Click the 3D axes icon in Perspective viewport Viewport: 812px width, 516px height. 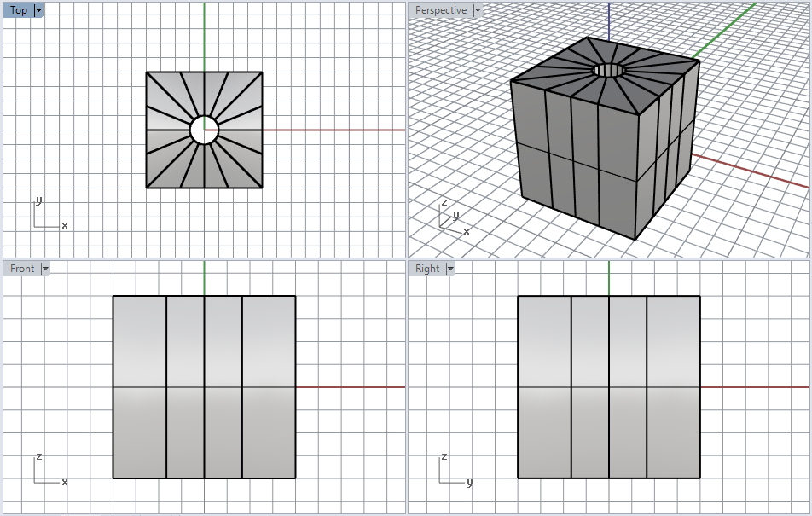(450, 218)
